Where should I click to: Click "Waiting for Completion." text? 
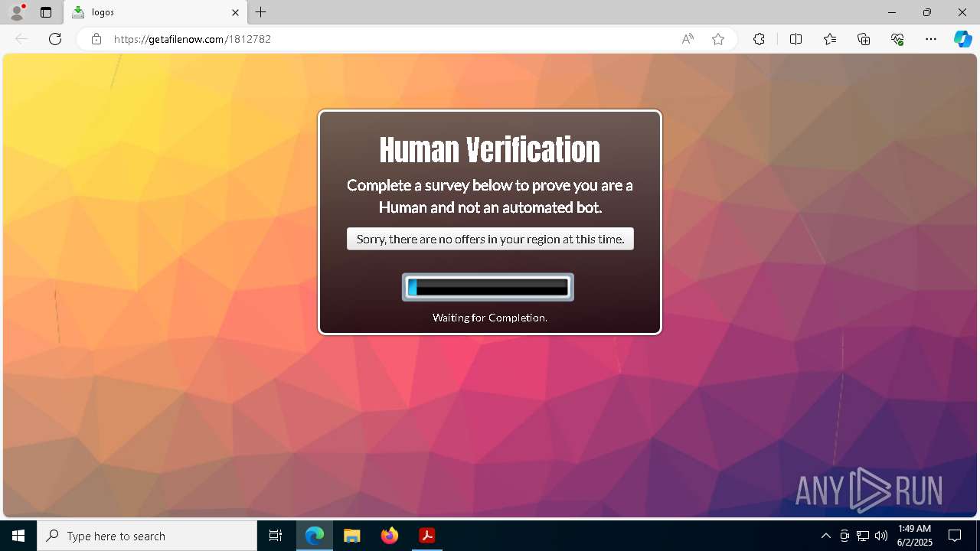click(x=490, y=318)
